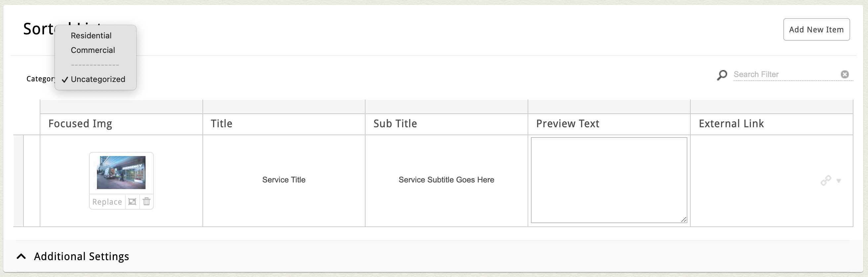Click the magnifier search icon
Viewport: 868px width, 277px height.
pos(722,75)
